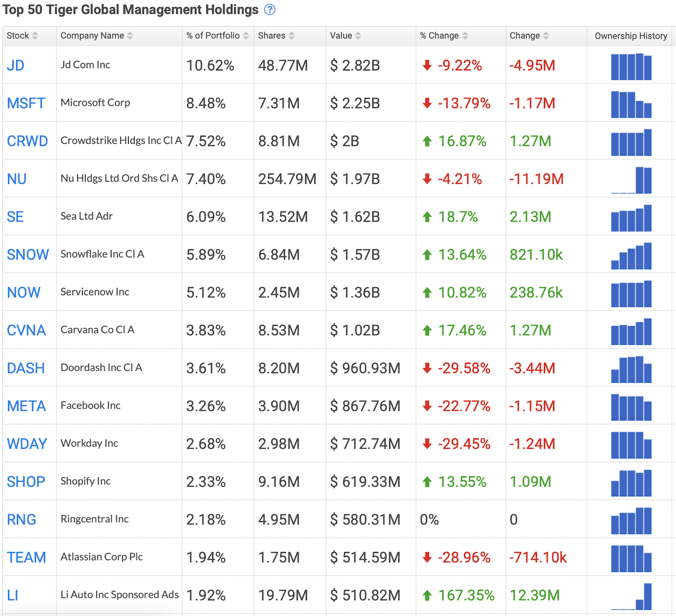Click the sort arrows on the Change column
The image size is (676, 616).
tap(546, 36)
